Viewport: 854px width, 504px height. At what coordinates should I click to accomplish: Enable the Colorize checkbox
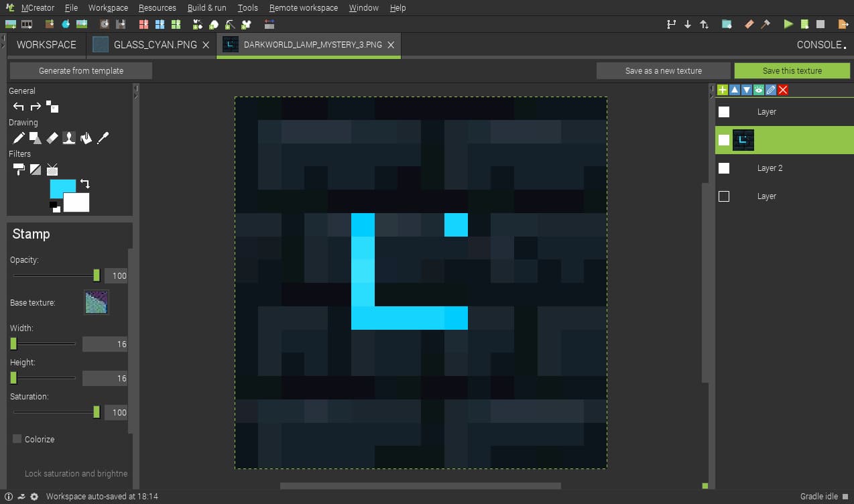pos(16,439)
